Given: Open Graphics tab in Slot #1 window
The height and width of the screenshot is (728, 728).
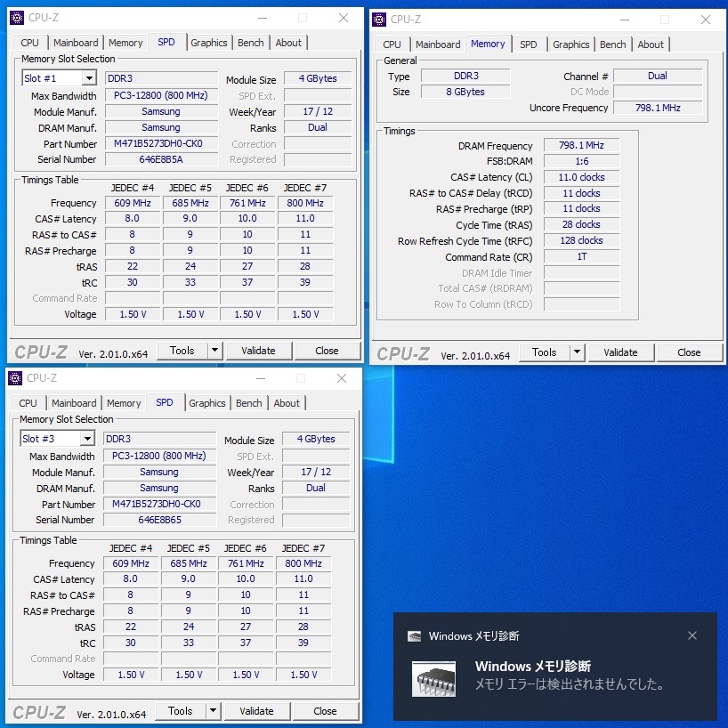Looking at the screenshot, I should (x=209, y=43).
